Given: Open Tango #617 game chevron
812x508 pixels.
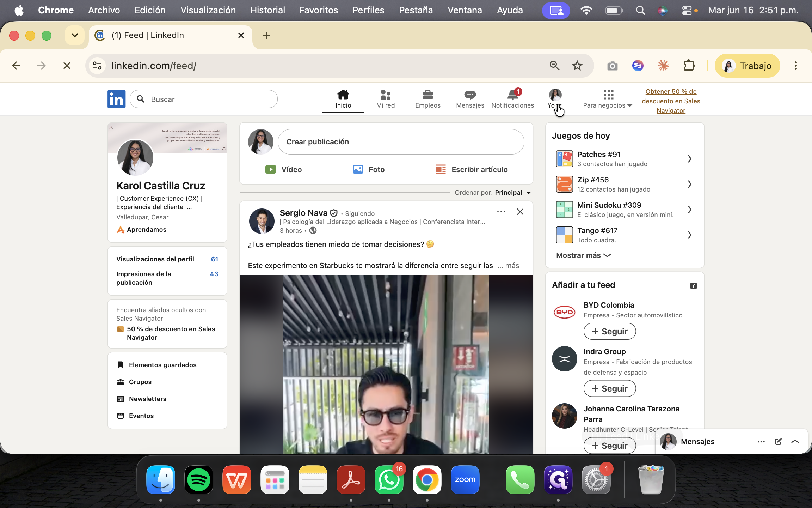Looking at the screenshot, I should [x=689, y=235].
